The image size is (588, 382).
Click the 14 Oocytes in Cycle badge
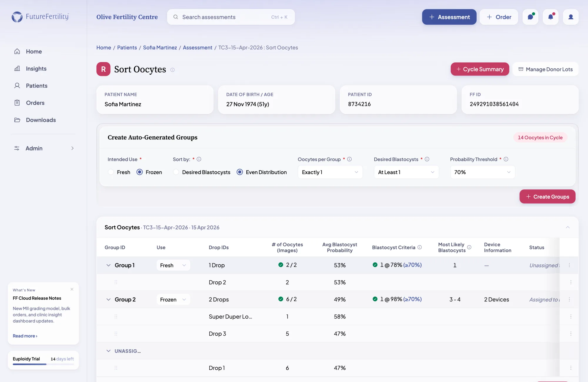[540, 137]
